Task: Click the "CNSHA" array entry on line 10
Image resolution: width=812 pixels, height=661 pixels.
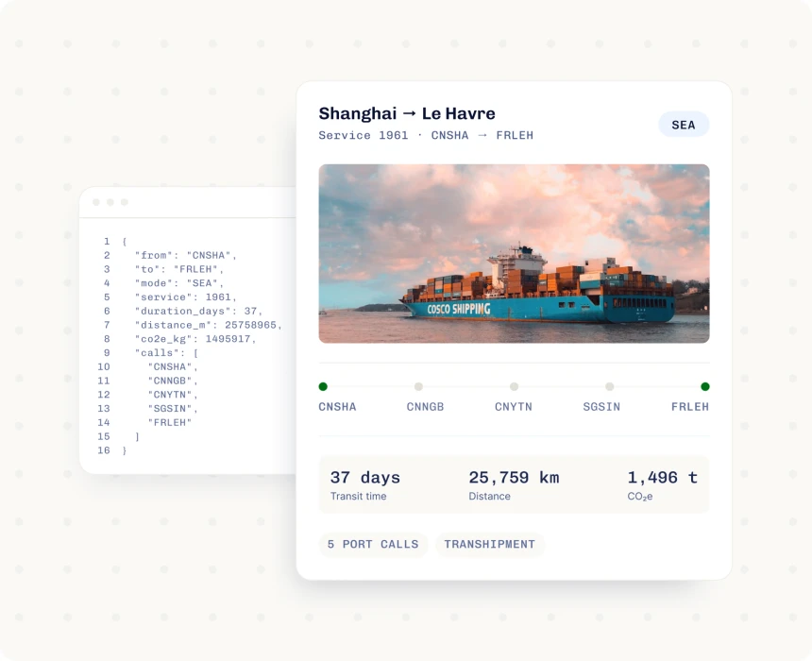Action: (x=173, y=367)
